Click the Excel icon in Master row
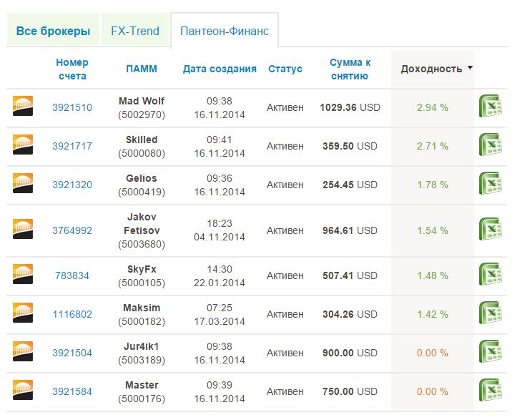This screenshot has width=522, height=420. coord(490,392)
